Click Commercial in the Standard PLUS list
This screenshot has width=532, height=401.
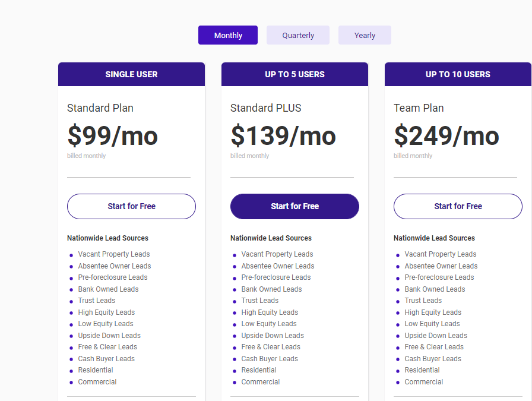coord(261,382)
